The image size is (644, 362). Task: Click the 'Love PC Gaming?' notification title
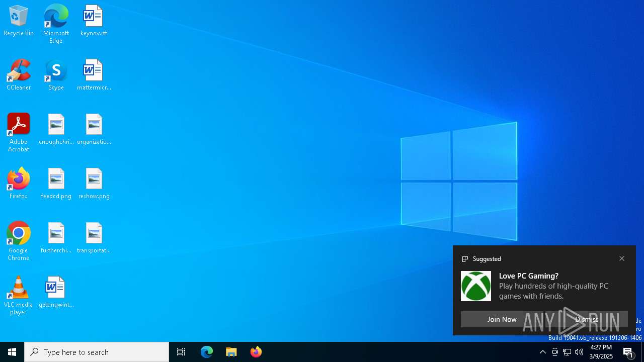pos(529,276)
